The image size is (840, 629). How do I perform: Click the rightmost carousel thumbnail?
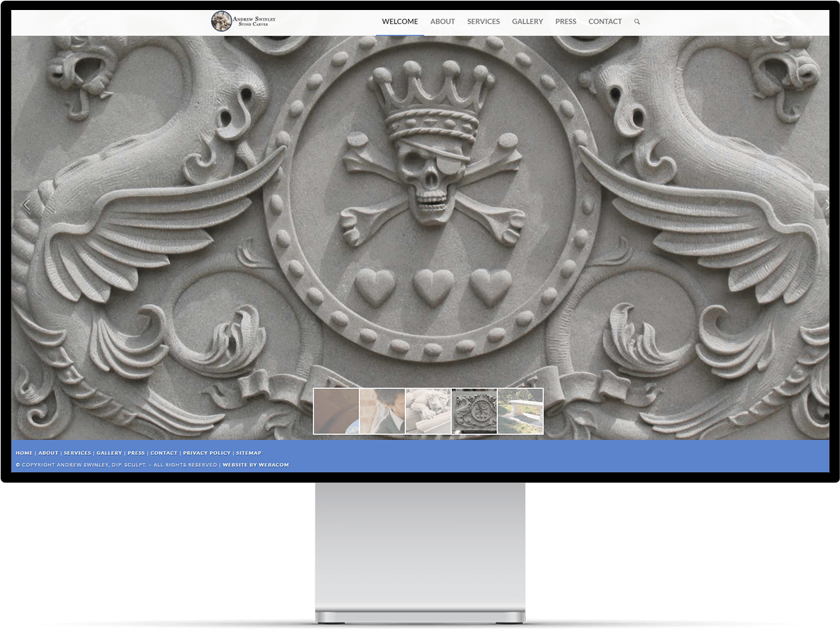click(520, 412)
